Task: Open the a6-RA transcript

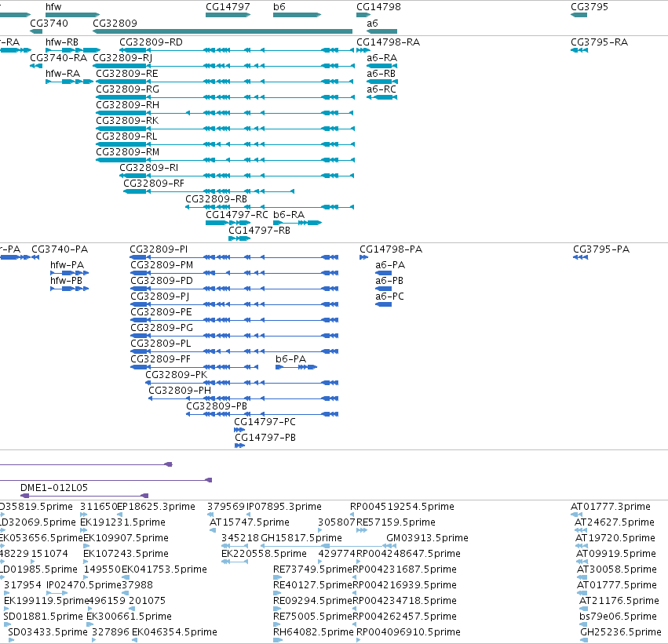Action: pos(381,58)
